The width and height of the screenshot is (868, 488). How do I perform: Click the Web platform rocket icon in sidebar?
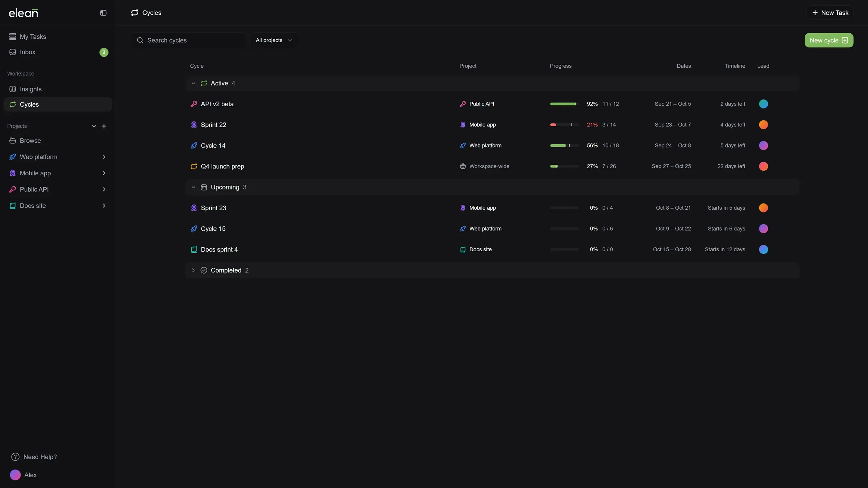click(13, 157)
